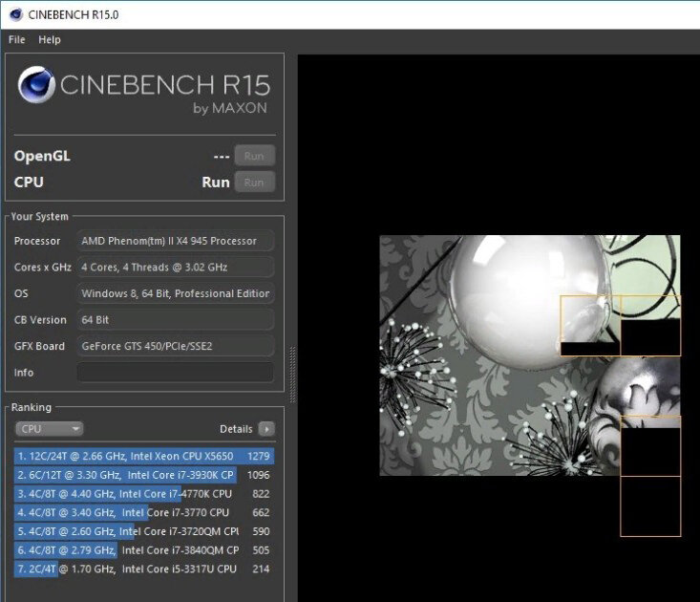
Task: Select ranking row Intel Core i7-3930K
Action: point(144,475)
